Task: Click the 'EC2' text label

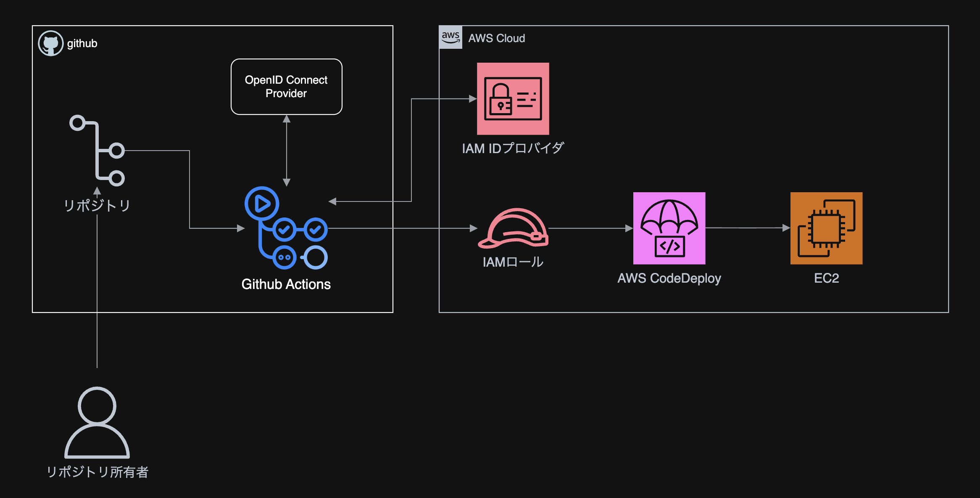Action: 826,278
